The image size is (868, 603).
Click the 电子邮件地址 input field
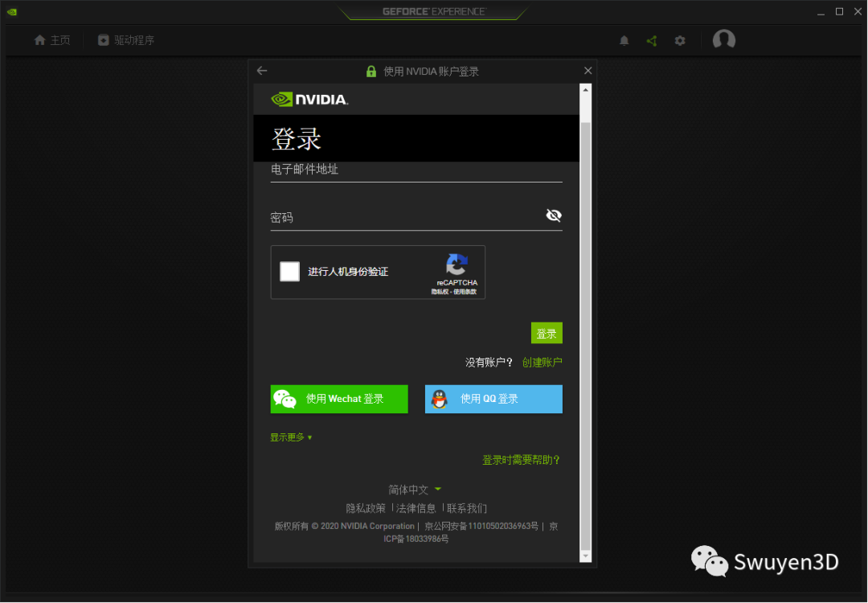click(416, 171)
